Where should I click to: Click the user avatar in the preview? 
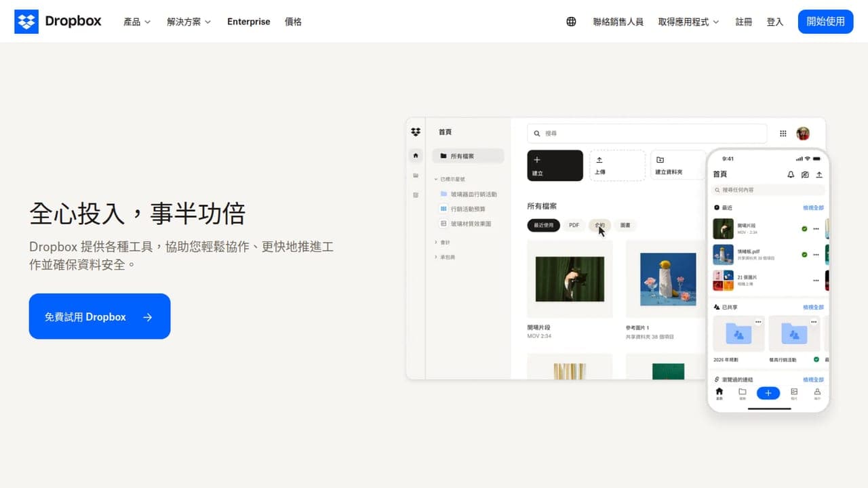click(803, 134)
